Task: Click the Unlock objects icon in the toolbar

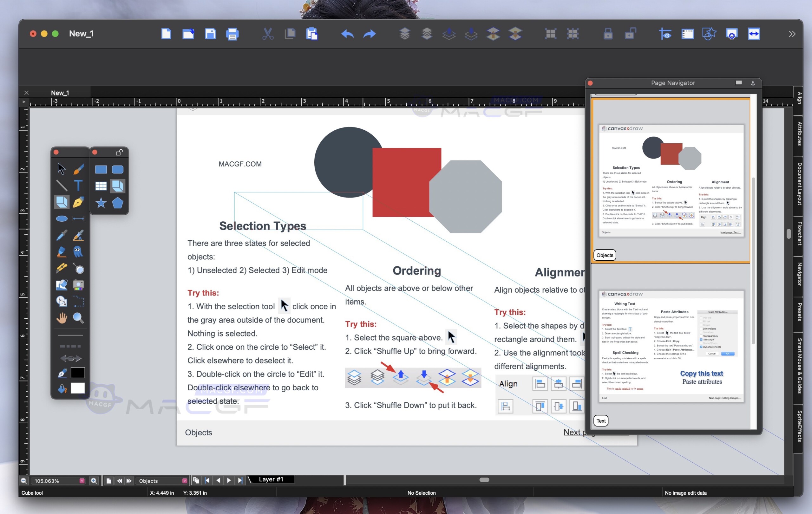Action: click(631, 34)
